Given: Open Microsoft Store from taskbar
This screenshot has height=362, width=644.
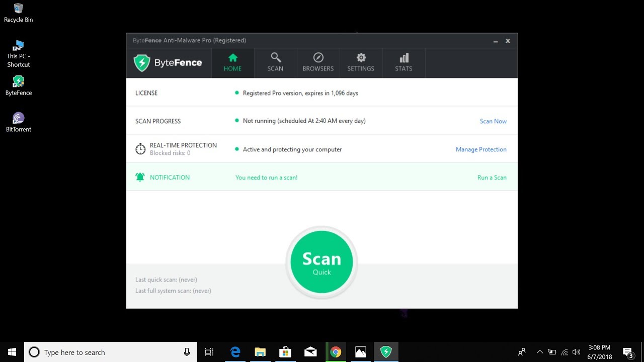Looking at the screenshot, I should 285,352.
